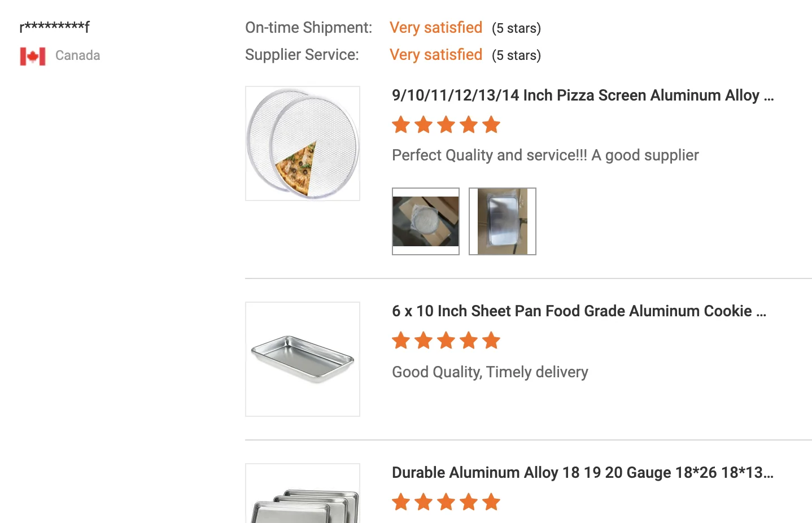Image resolution: width=812 pixels, height=523 pixels.
Task: Click the first star of the Durable Aluminum Alloy rating
Action: pos(401,502)
